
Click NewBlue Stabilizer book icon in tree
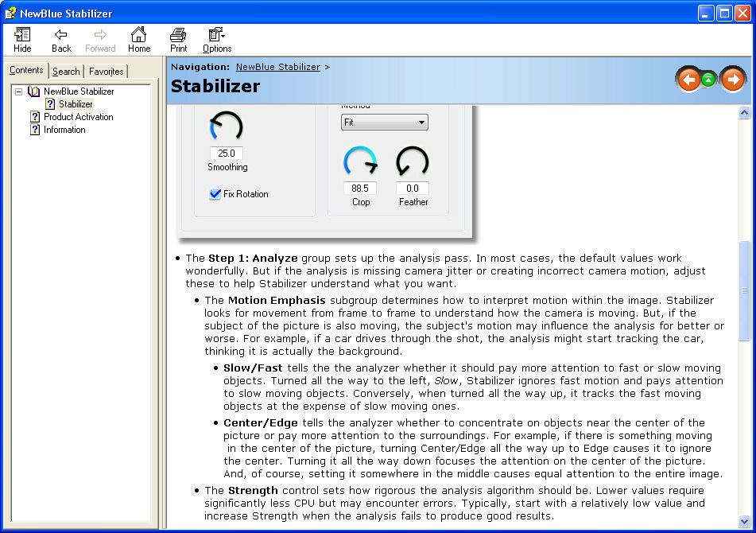coord(33,91)
